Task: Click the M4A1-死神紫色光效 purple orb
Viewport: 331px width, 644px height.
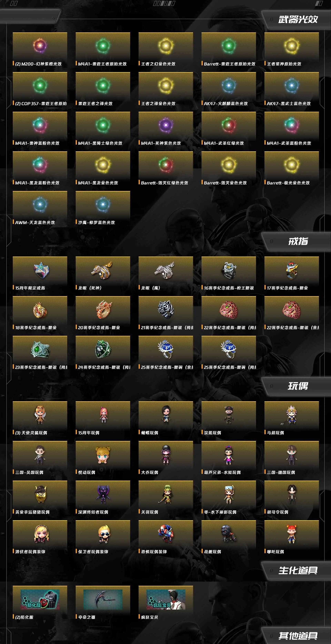Action: pyautogui.click(x=166, y=125)
